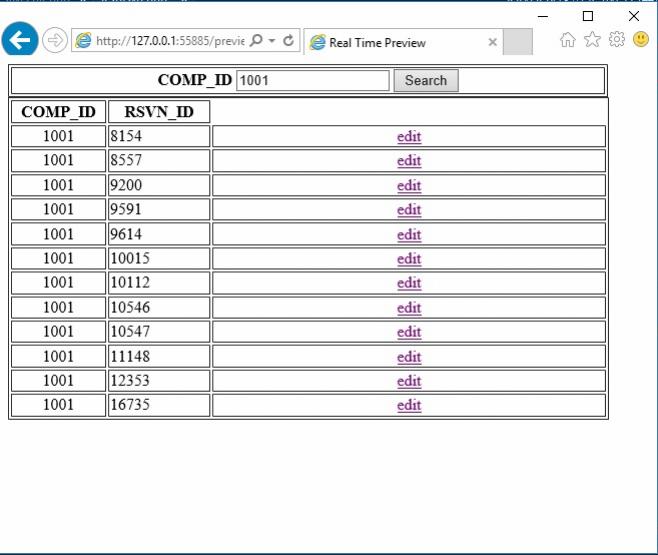Viewport: 658px width, 555px height.
Task: Close the Real Time Preview tab
Action: tap(493, 42)
